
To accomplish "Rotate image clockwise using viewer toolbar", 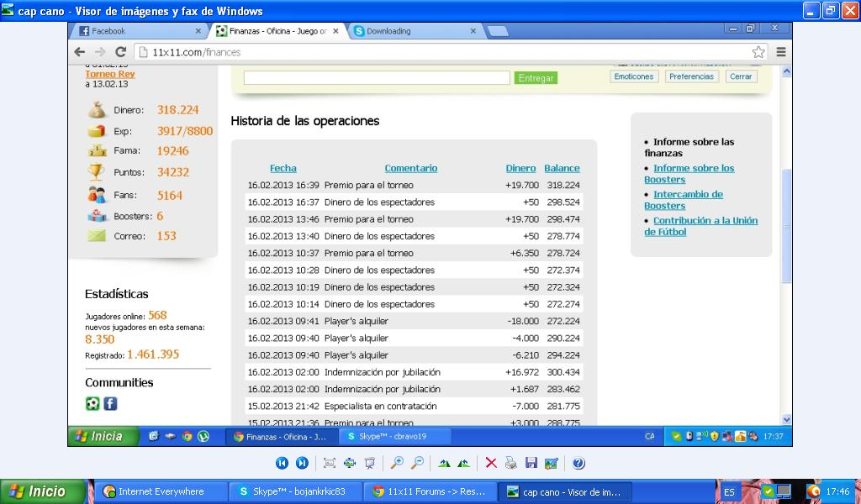I will pos(444,463).
